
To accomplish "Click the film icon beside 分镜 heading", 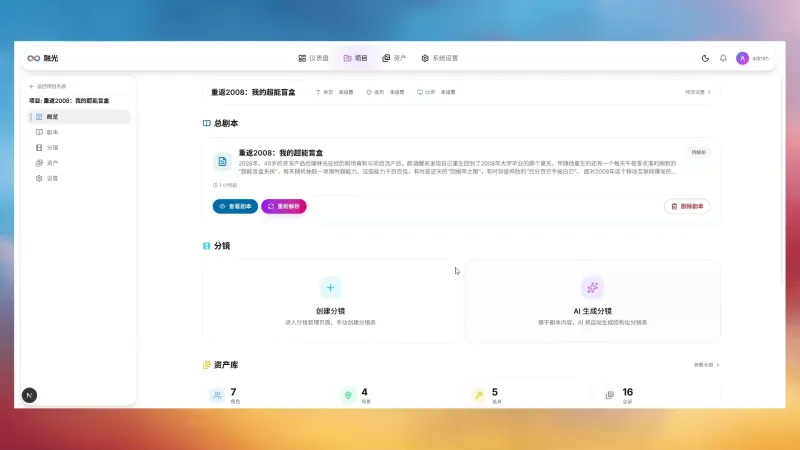I will [x=207, y=246].
